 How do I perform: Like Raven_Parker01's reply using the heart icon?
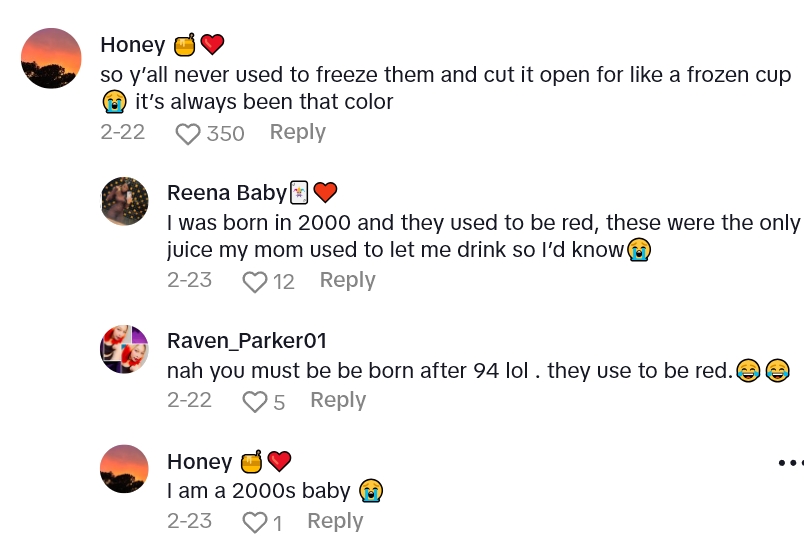click(255, 402)
